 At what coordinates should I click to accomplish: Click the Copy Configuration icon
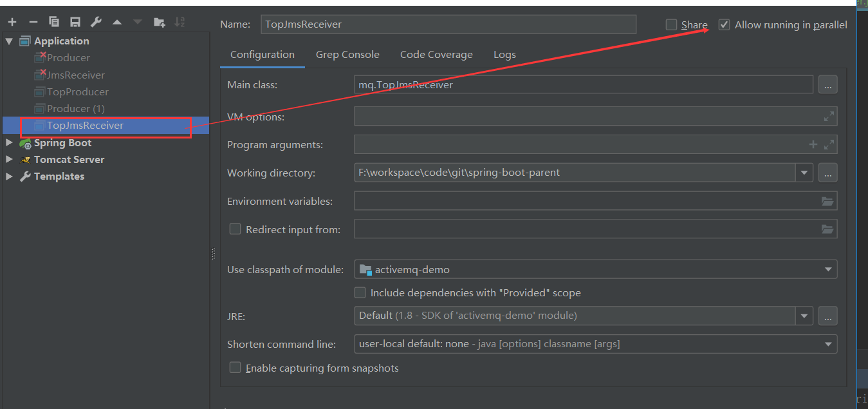click(x=54, y=22)
